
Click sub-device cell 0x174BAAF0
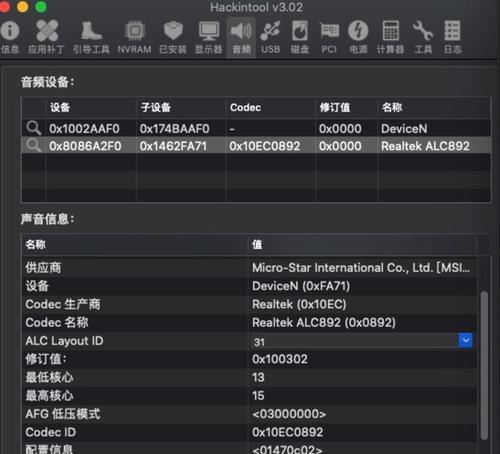(x=174, y=129)
